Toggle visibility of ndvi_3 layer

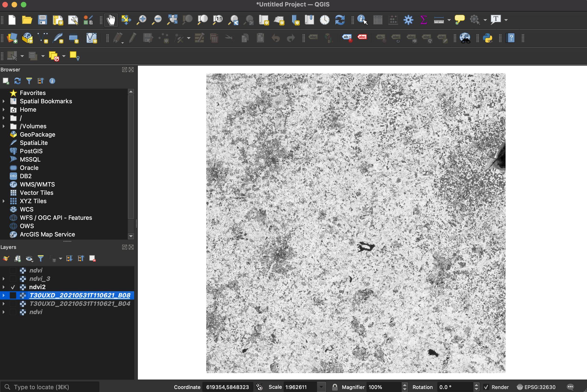13,279
